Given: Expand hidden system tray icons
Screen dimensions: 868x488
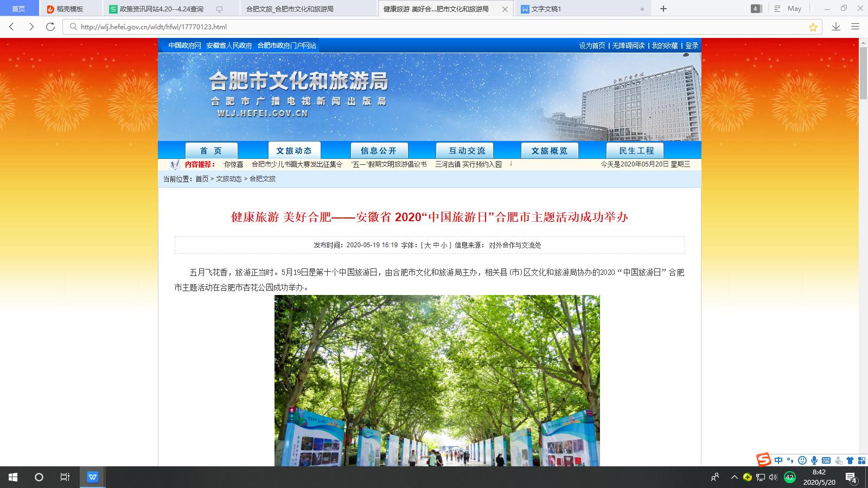Looking at the screenshot, I should point(734,477).
